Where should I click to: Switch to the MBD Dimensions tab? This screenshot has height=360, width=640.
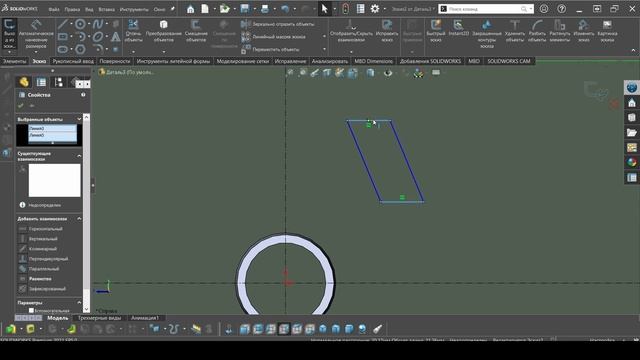[x=373, y=61]
